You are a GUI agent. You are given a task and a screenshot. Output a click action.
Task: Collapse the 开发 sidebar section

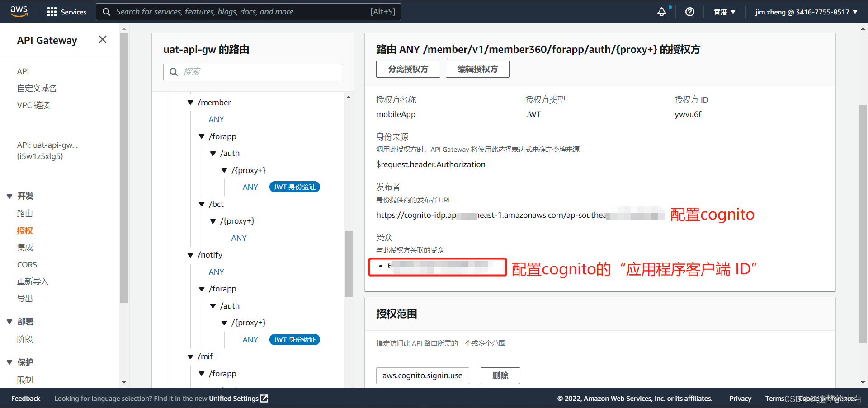pyautogui.click(x=9, y=196)
